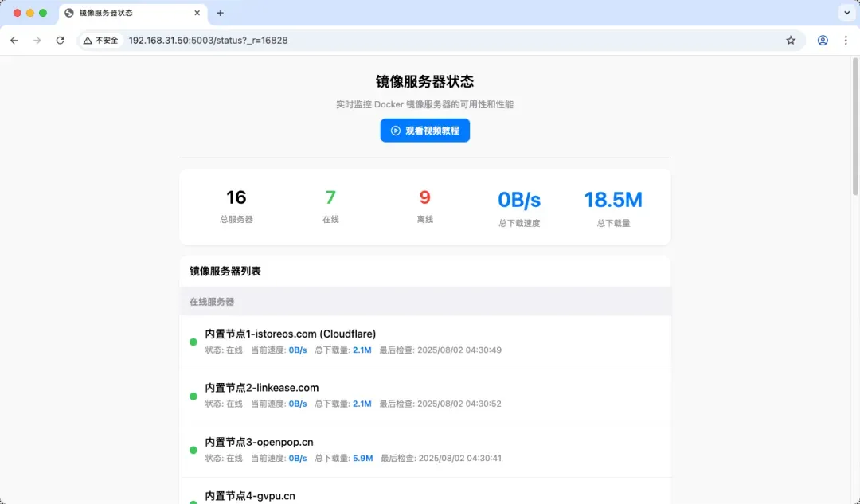The image size is (860, 504).
Task: Click the back navigation arrow
Action: (13, 40)
